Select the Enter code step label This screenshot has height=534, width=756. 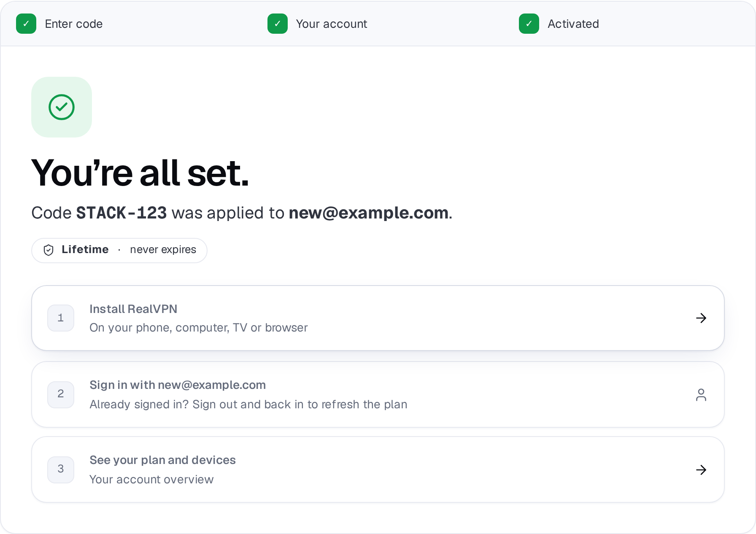tap(74, 24)
